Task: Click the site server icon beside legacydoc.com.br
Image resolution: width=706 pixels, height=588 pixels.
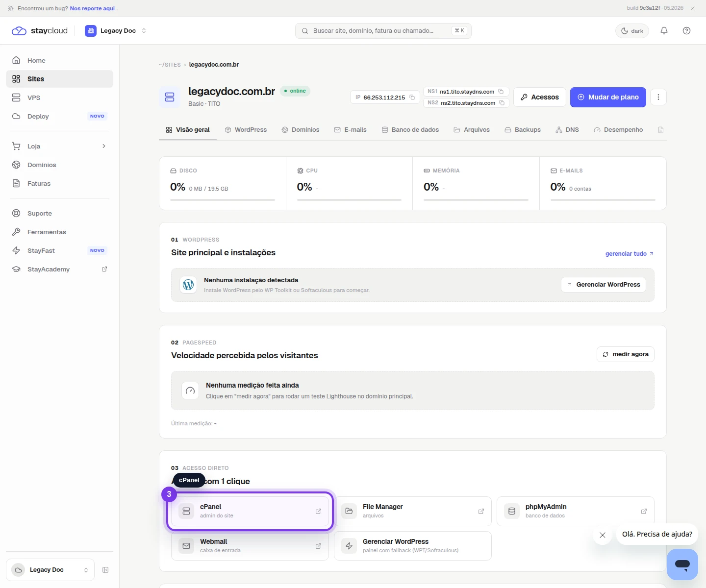Action: [170, 97]
